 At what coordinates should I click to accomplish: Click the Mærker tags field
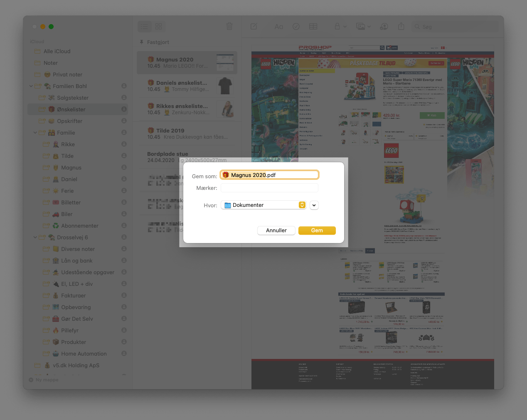(x=269, y=188)
